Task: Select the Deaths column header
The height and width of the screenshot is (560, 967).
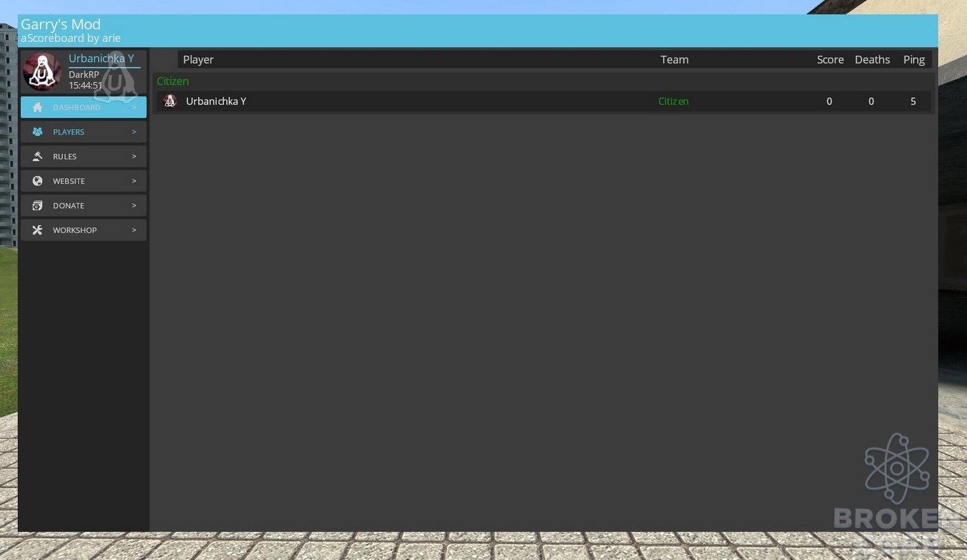Action: coord(872,59)
